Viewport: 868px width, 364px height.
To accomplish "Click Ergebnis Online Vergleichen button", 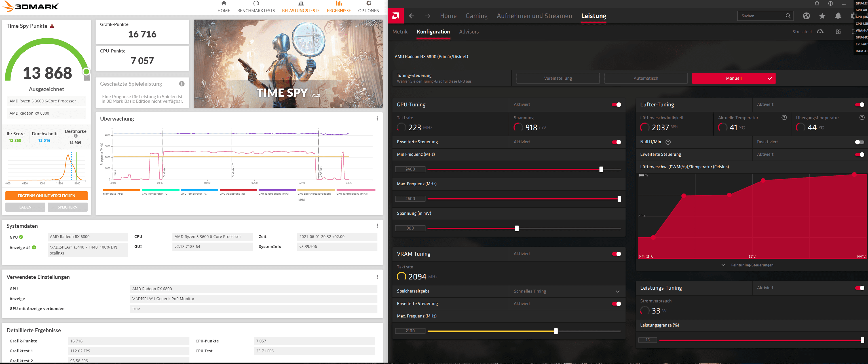I will 47,195.
